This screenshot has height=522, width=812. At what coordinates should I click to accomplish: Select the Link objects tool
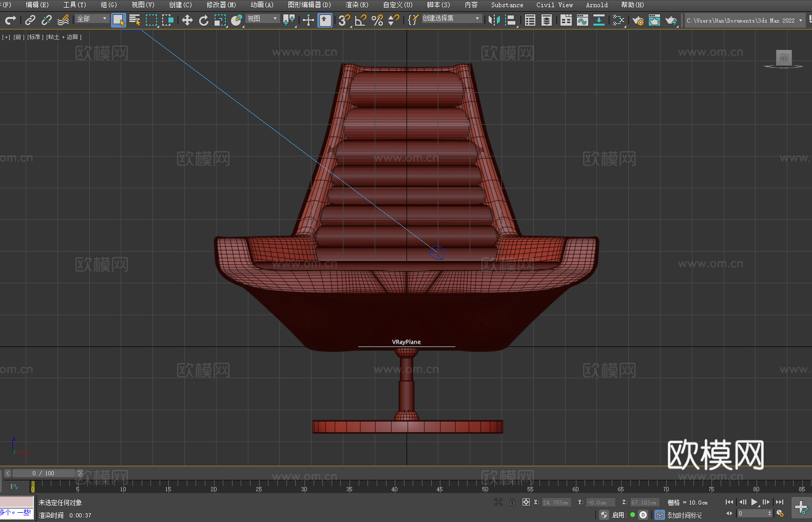click(x=30, y=20)
